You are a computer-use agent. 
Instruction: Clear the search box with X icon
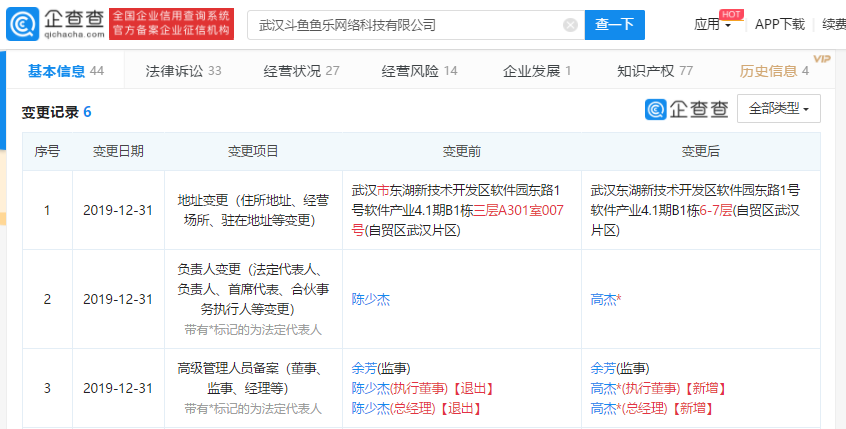(x=570, y=25)
